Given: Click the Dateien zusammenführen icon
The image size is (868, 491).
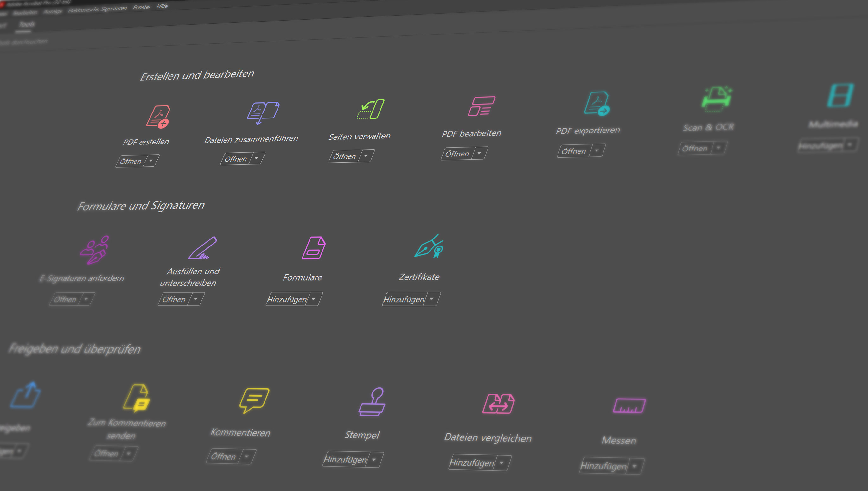Looking at the screenshot, I should click(263, 112).
